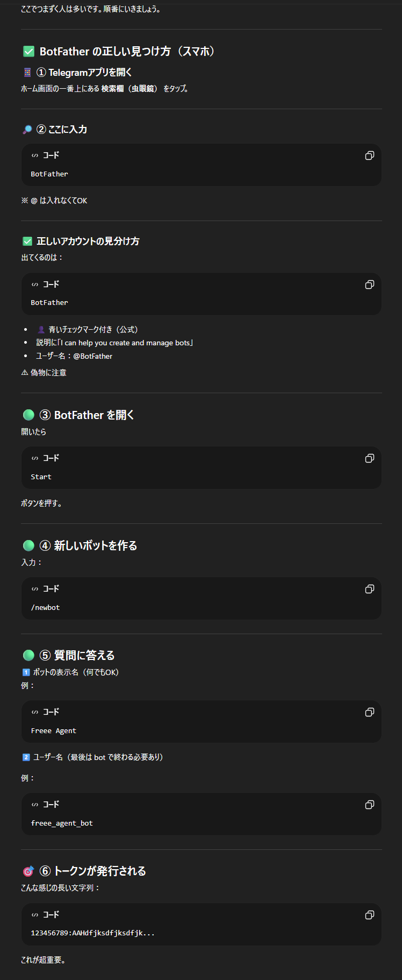Click the code icon in the Start block
This screenshot has width=402, height=980.
pos(35,458)
